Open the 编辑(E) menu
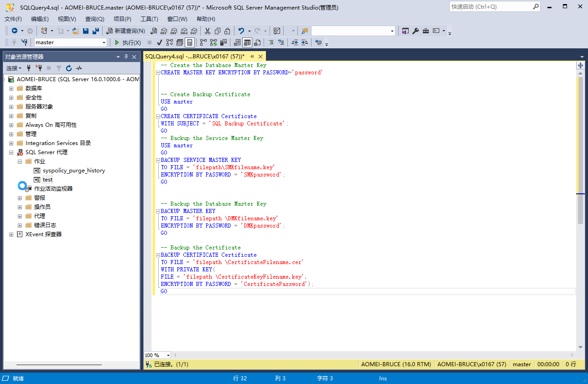 tap(40, 19)
